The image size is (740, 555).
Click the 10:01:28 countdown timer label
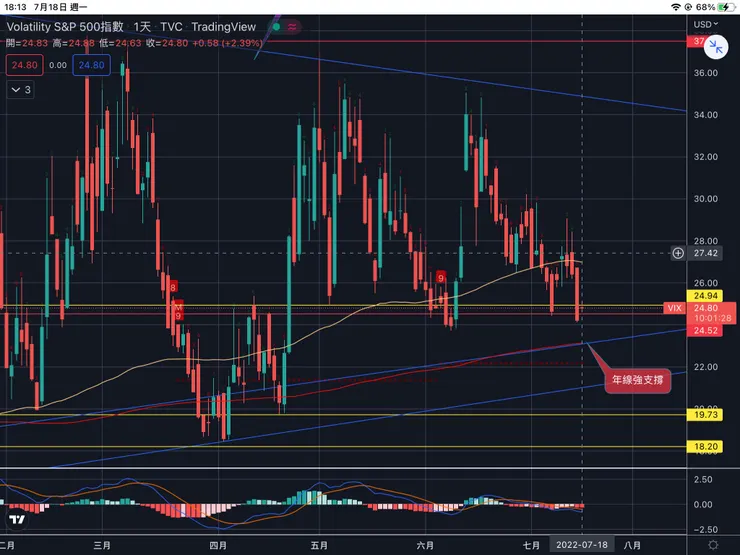coord(713,319)
